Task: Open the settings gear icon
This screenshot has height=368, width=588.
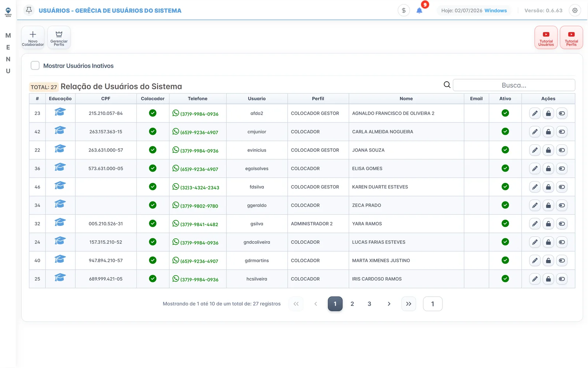Action: click(575, 10)
